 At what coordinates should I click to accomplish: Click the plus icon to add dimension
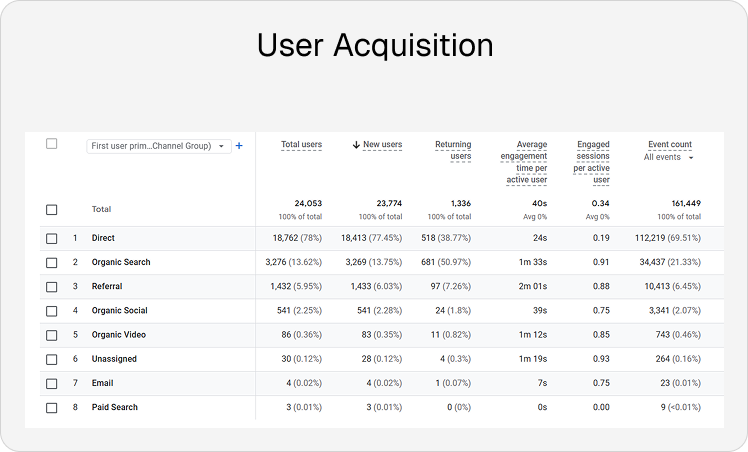pyautogui.click(x=239, y=146)
